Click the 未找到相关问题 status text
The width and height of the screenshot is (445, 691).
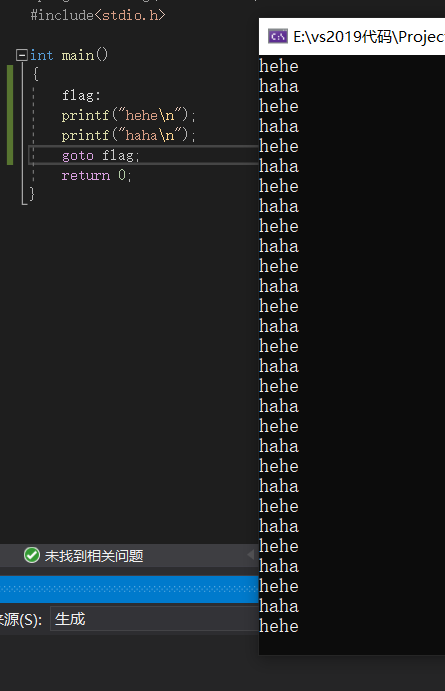point(94,556)
